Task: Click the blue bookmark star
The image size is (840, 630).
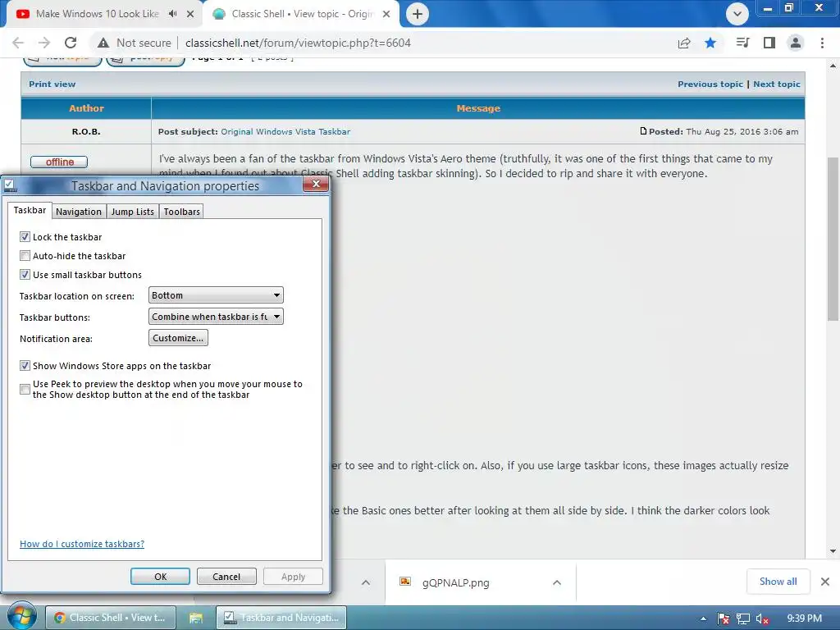Action: [x=710, y=43]
